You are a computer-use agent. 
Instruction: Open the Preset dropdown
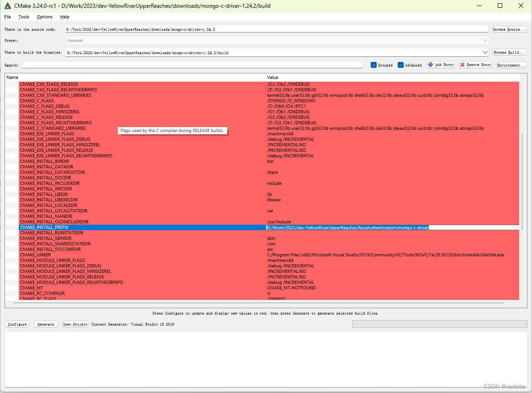(485, 40)
